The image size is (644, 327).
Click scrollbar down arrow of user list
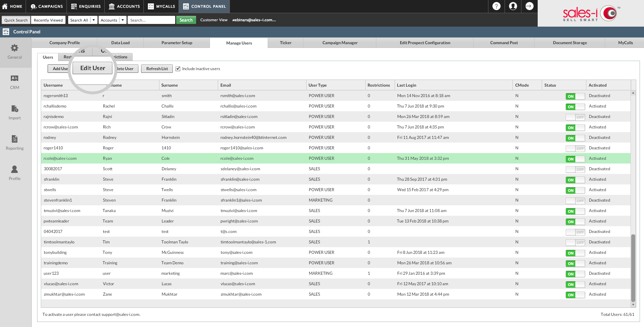tap(633, 305)
